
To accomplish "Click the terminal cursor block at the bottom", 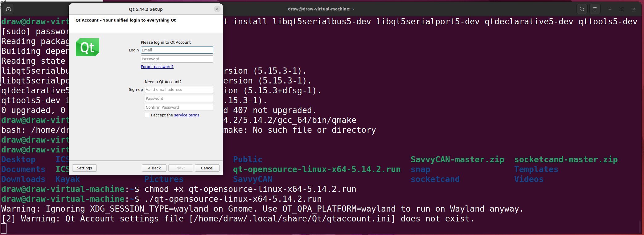I will pyautogui.click(x=4, y=229).
